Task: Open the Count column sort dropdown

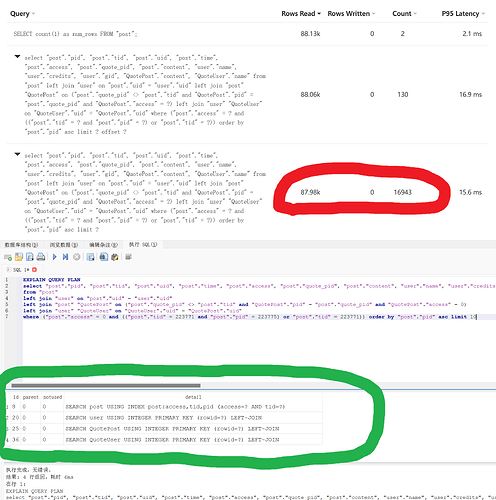Action: tap(415, 14)
